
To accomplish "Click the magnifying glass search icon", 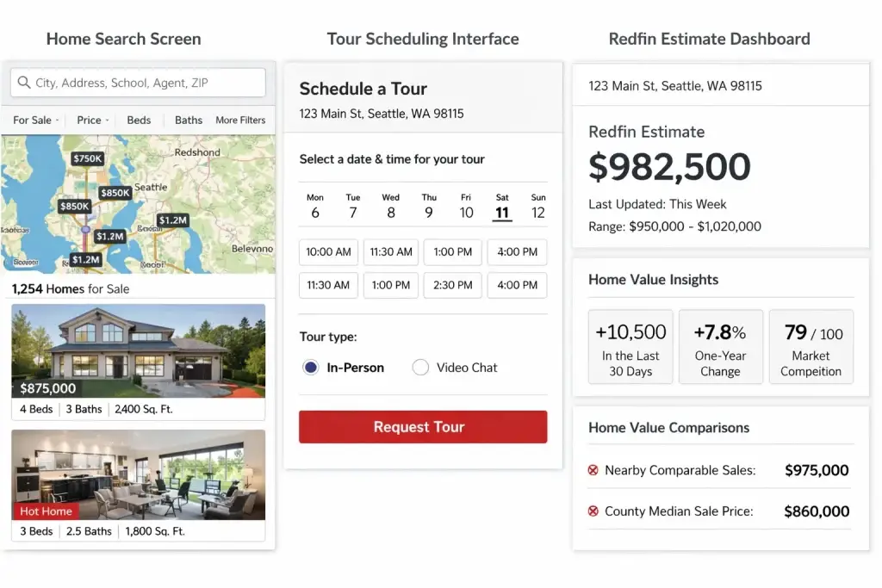I will [23, 82].
